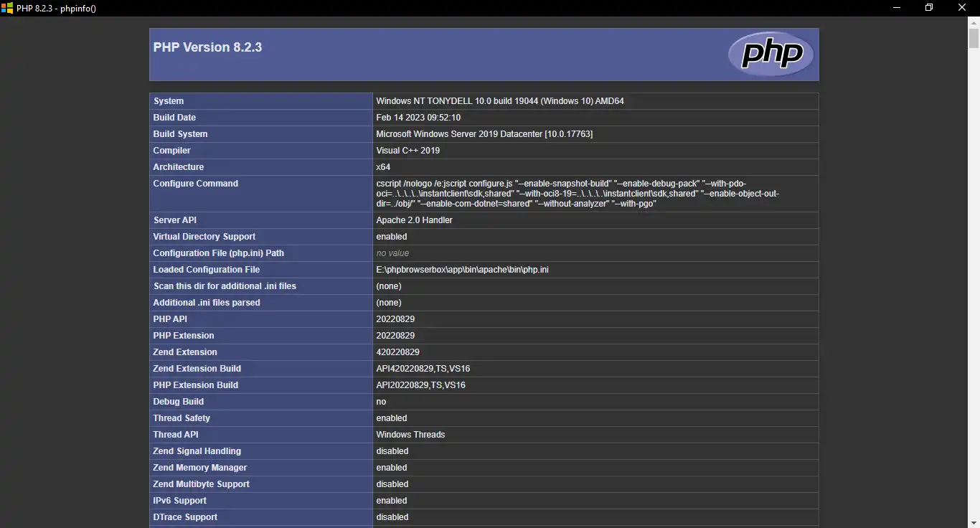Screen dimensions: 980x528
Task: Select the 'IPv6 Support' label
Action: [179, 501]
